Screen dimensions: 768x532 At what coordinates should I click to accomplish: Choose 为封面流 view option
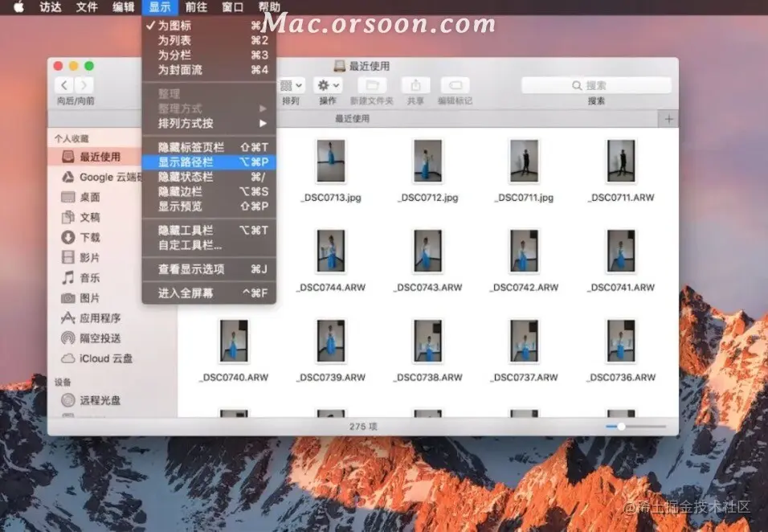(209, 70)
